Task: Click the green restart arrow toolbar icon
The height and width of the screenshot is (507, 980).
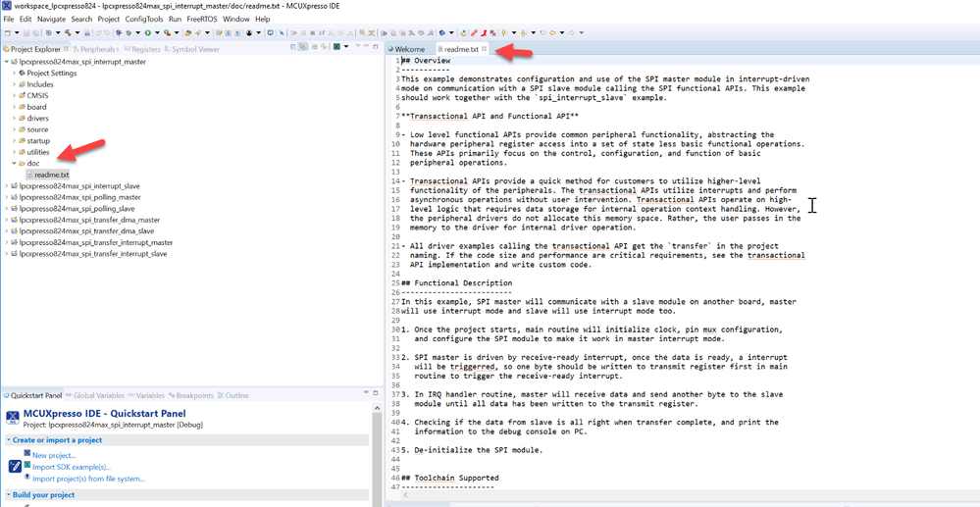Action: (463, 32)
